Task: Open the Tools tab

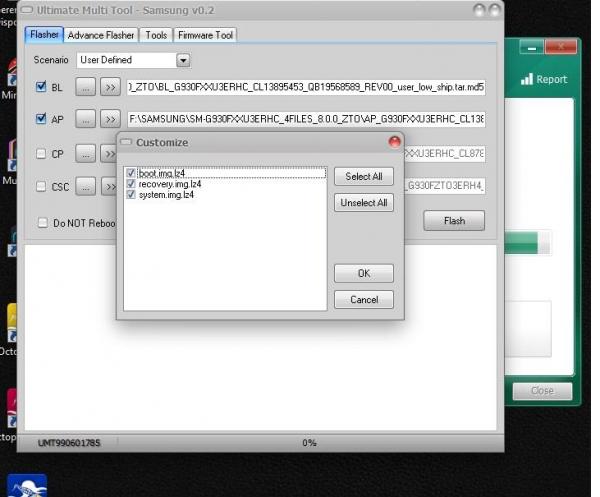Action: coord(156,35)
